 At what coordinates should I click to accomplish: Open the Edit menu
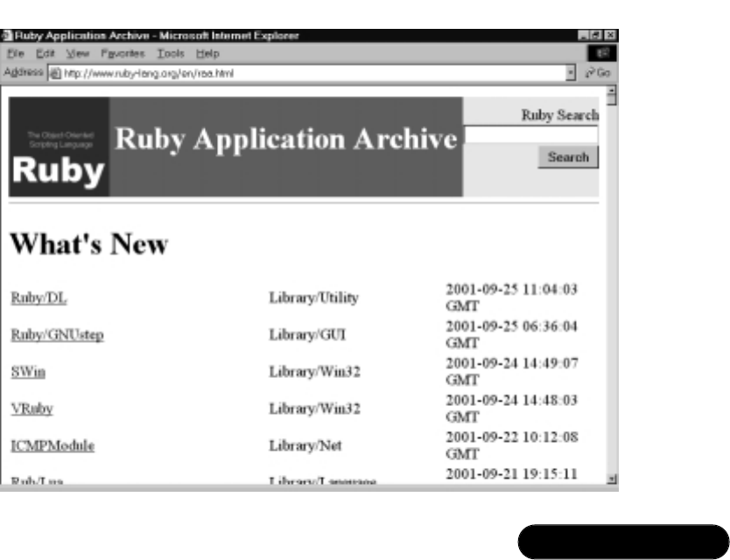46,53
